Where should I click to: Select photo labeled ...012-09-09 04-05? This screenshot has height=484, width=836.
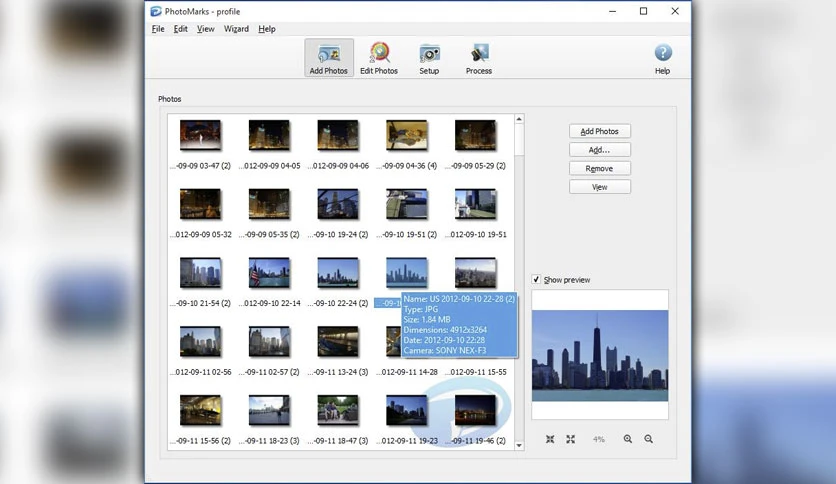tap(269, 135)
